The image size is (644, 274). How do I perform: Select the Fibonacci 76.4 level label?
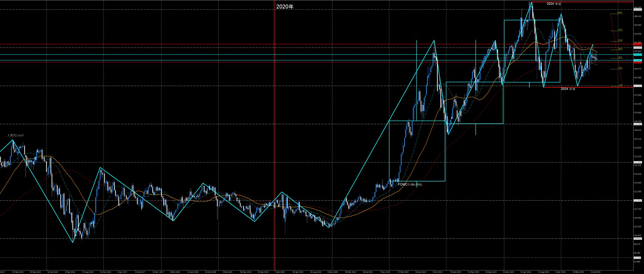620,30
